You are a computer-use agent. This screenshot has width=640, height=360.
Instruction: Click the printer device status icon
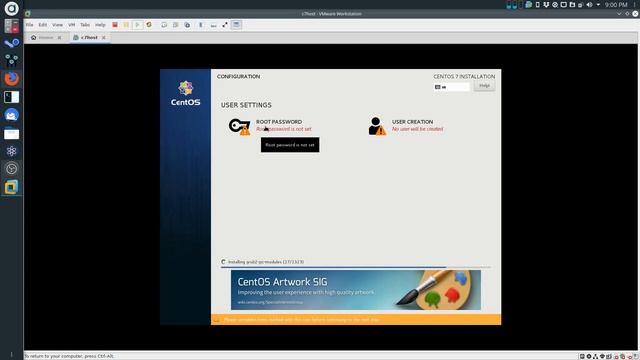pos(602,356)
